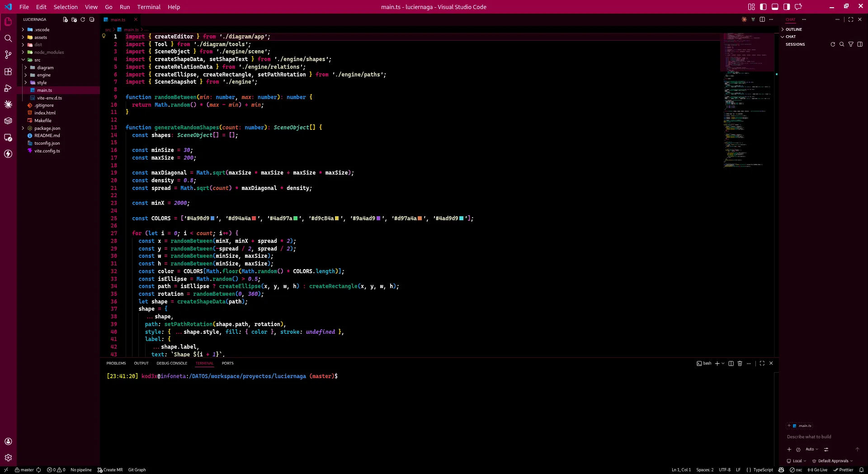Open the Terminal menu
This screenshot has width=868, height=474.
click(x=149, y=7)
